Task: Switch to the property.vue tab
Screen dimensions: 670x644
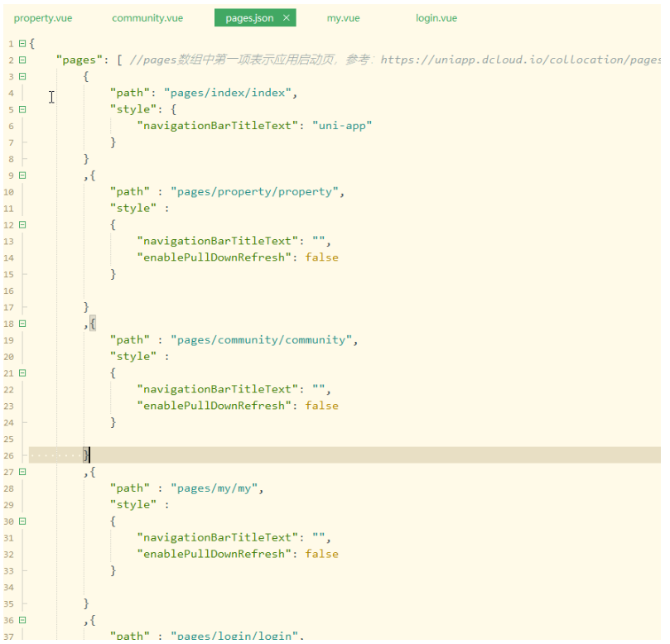Action: (x=43, y=18)
